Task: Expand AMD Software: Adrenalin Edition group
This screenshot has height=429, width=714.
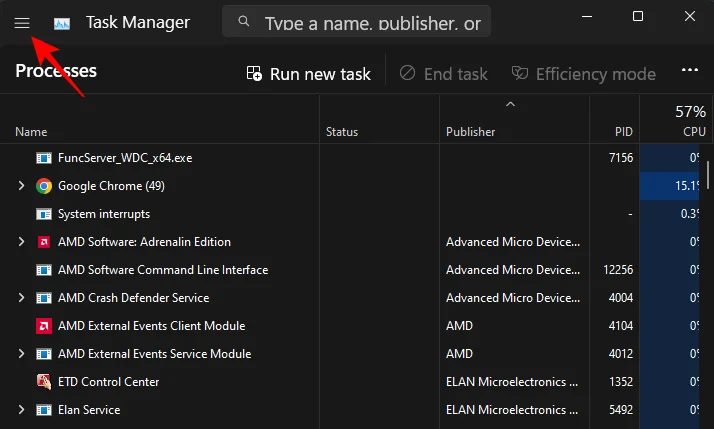Action: click(21, 242)
